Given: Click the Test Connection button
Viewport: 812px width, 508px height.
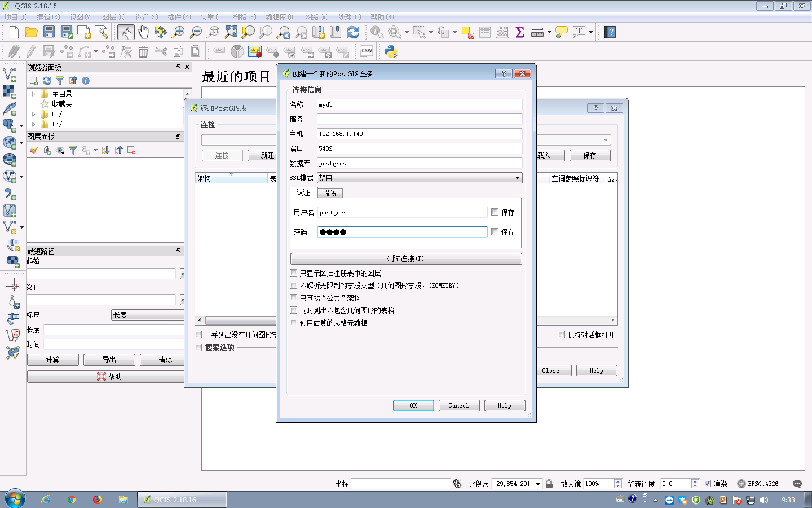Looking at the screenshot, I should coord(406,259).
